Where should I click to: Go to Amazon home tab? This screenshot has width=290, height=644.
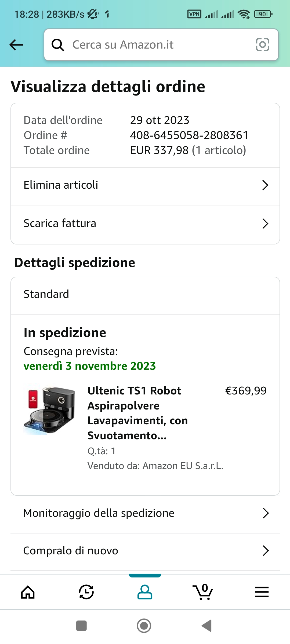(28, 592)
